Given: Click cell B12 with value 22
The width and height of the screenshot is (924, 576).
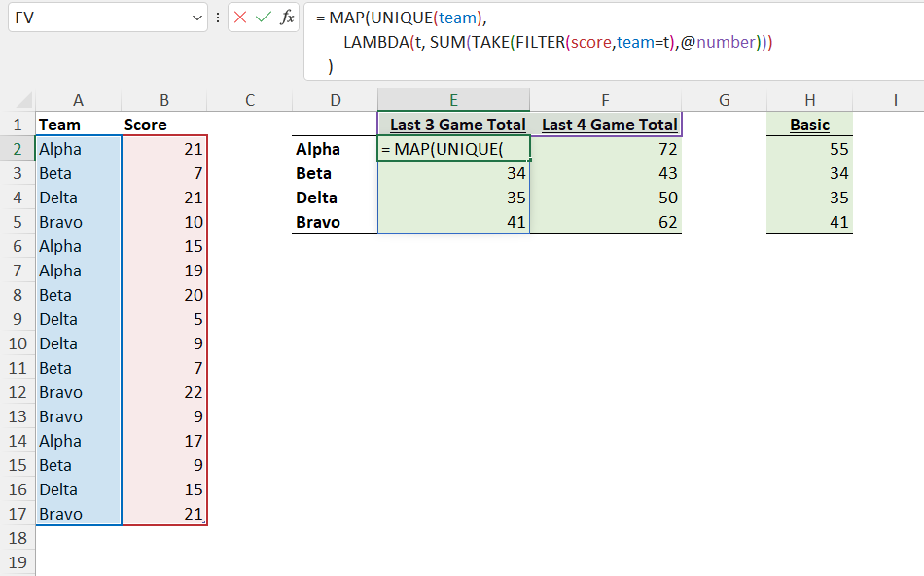Looking at the screenshot, I should point(164,392).
